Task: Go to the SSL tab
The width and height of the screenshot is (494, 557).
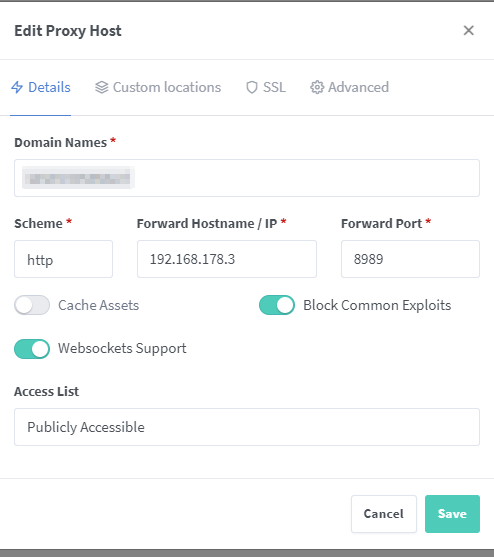Action: coord(274,87)
